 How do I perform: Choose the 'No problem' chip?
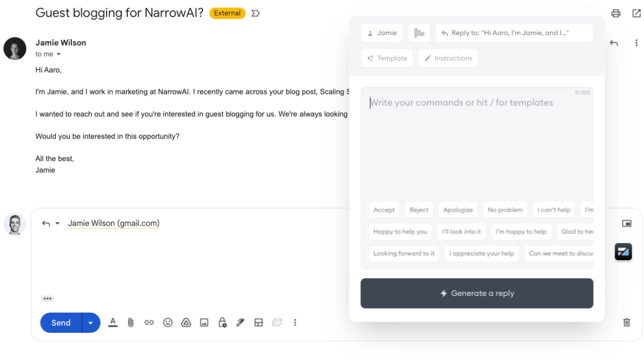click(x=505, y=210)
